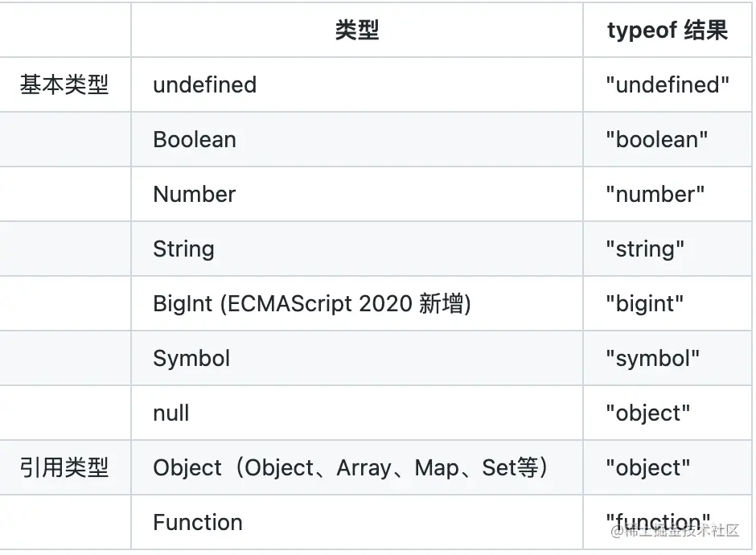The image size is (756, 555).
Task: Click the 稀土掘金技术社区 watermark
Action: click(x=680, y=532)
